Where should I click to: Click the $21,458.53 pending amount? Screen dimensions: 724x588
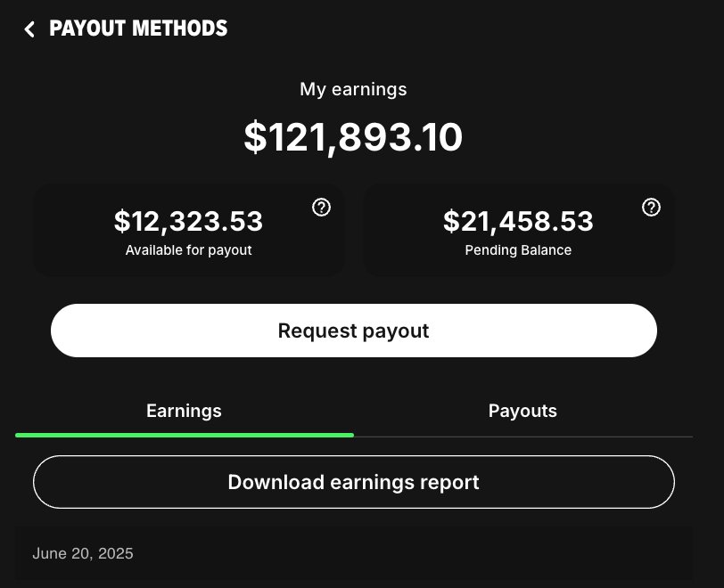click(518, 221)
